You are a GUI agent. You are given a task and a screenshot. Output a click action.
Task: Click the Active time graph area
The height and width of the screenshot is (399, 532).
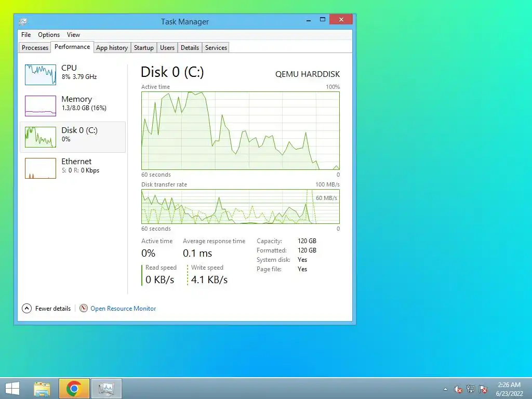[x=241, y=130]
